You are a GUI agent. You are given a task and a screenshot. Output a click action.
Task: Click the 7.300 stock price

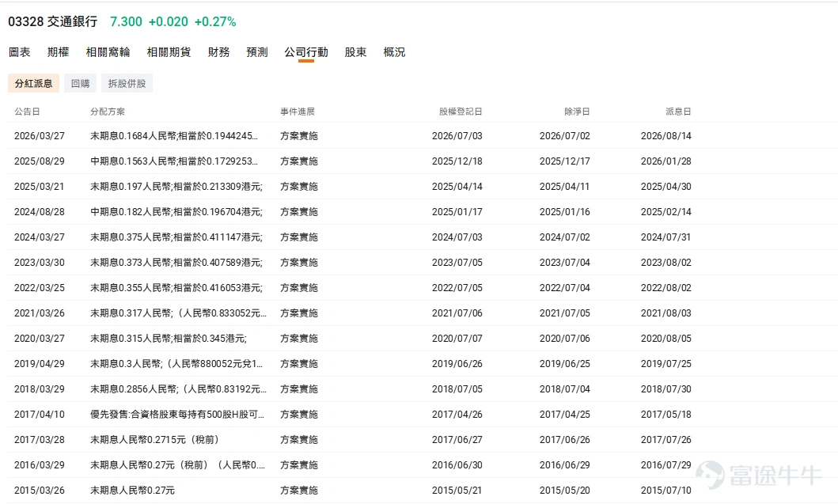click(x=126, y=21)
